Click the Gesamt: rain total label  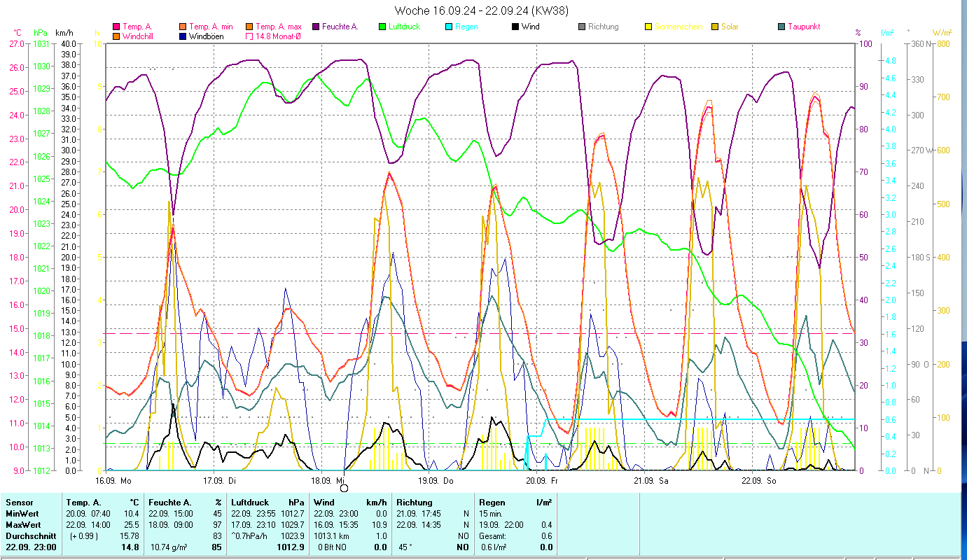(x=494, y=536)
